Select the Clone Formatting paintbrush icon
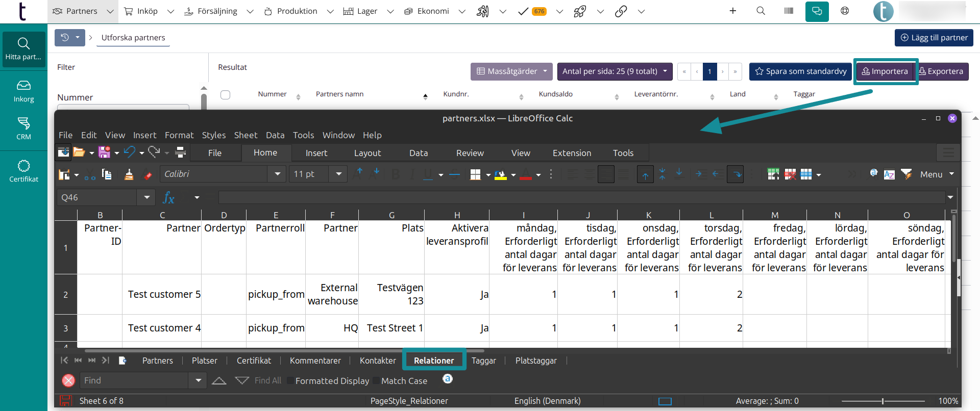The width and height of the screenshot is (980, 411). click(x=129, y=174)
